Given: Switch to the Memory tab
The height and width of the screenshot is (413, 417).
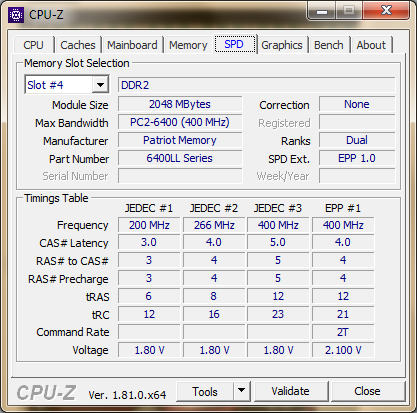Looking at the screenshot, I should [188, 45].
